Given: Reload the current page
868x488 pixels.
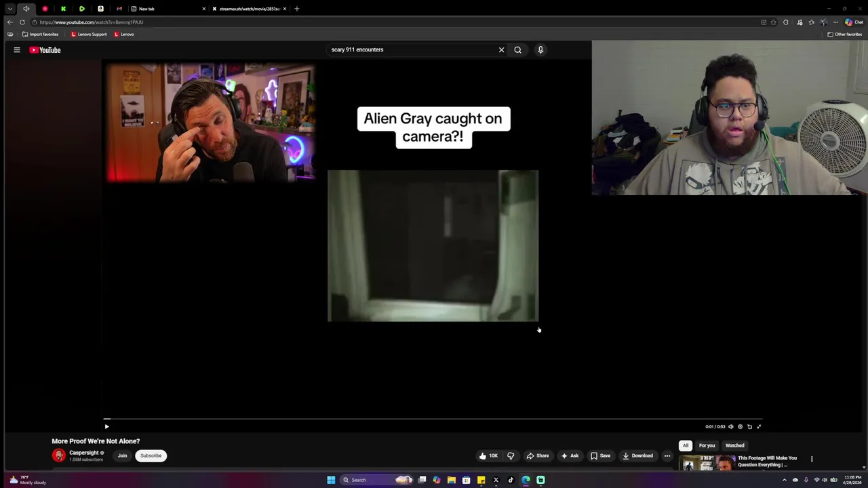Looking at the screenshot, I should pos(22,22).
